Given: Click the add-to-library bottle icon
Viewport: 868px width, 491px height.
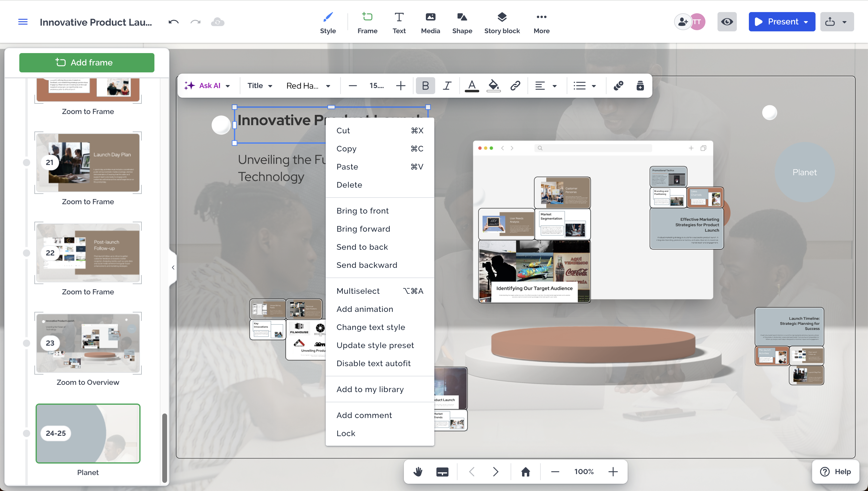Looking at the screenshot, I should (x=640, y=86).
